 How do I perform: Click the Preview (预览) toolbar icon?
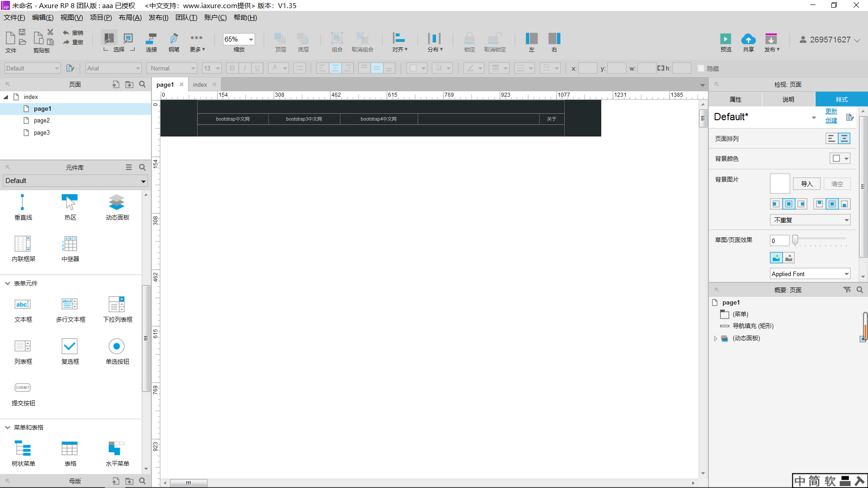coord(725,39)
